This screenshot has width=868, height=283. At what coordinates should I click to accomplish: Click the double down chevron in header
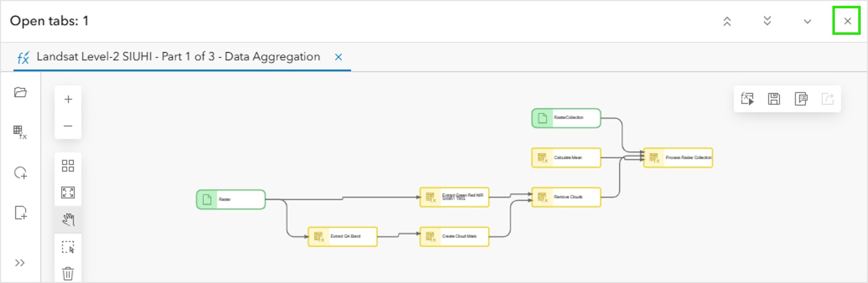click(x=767, y=21)
